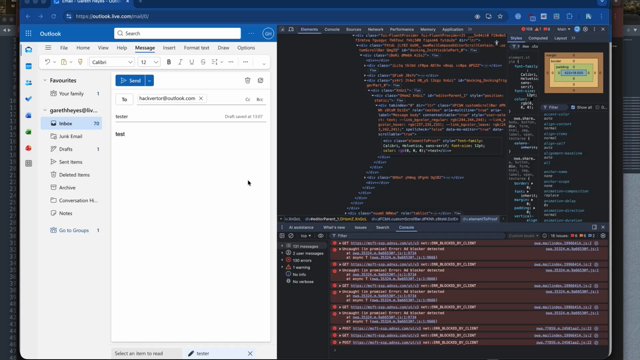
Task: Toggle Show all checkbox in Computed pane
Action: pyautogui.click(x=573, y=107)
